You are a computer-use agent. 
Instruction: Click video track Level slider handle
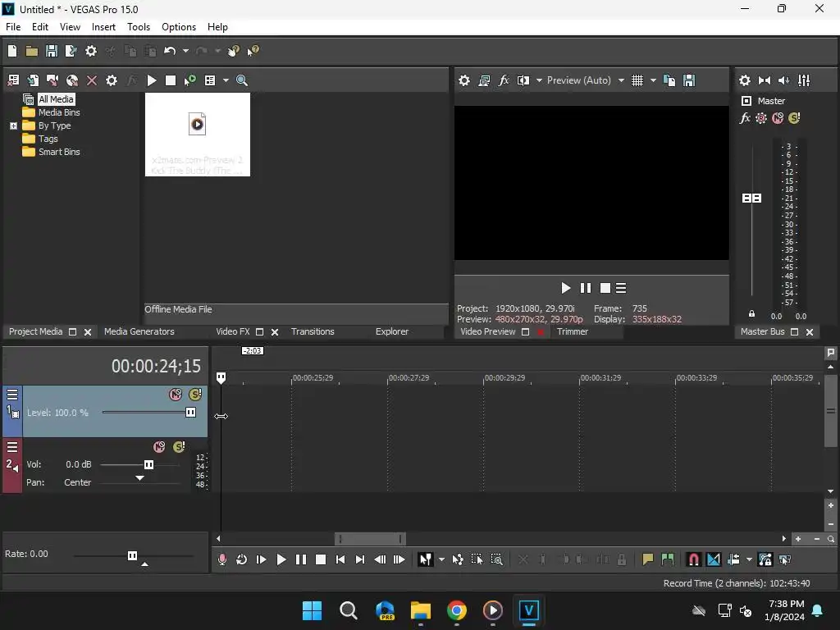[190, 413]
